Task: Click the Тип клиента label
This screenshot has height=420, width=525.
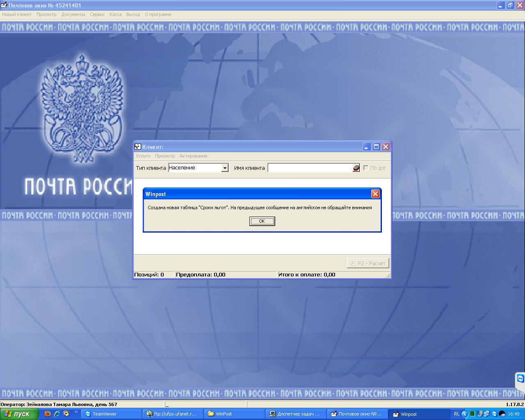Action: 151,168
